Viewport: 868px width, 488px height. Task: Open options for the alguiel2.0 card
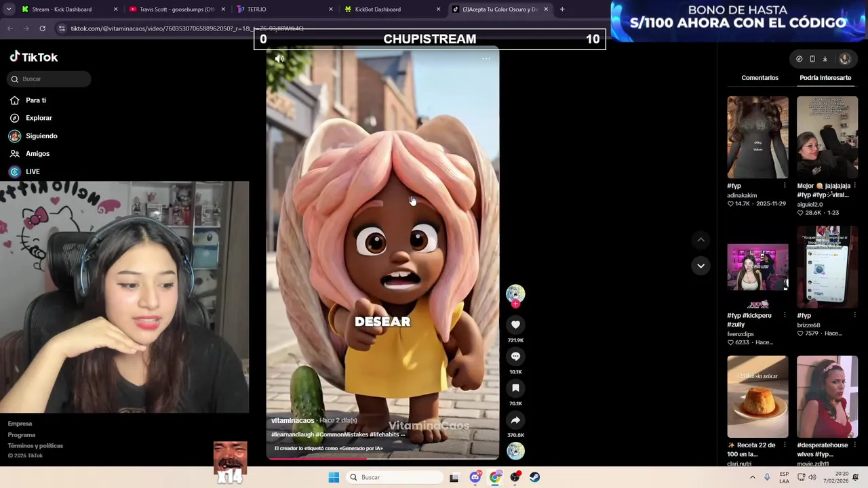(x=854, y=186)
